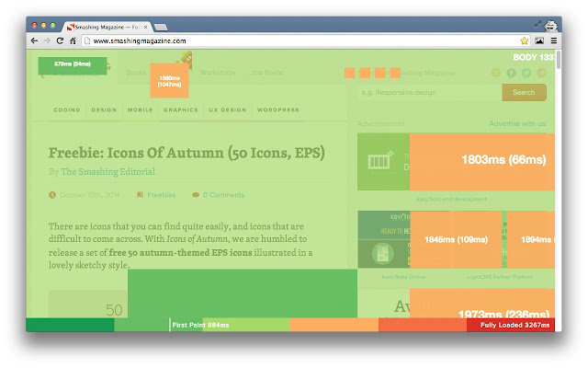Image resolution: width=588 pixels, height=368 pixels.
Task: Open the Books navigation item
Action: pos(136,73)
